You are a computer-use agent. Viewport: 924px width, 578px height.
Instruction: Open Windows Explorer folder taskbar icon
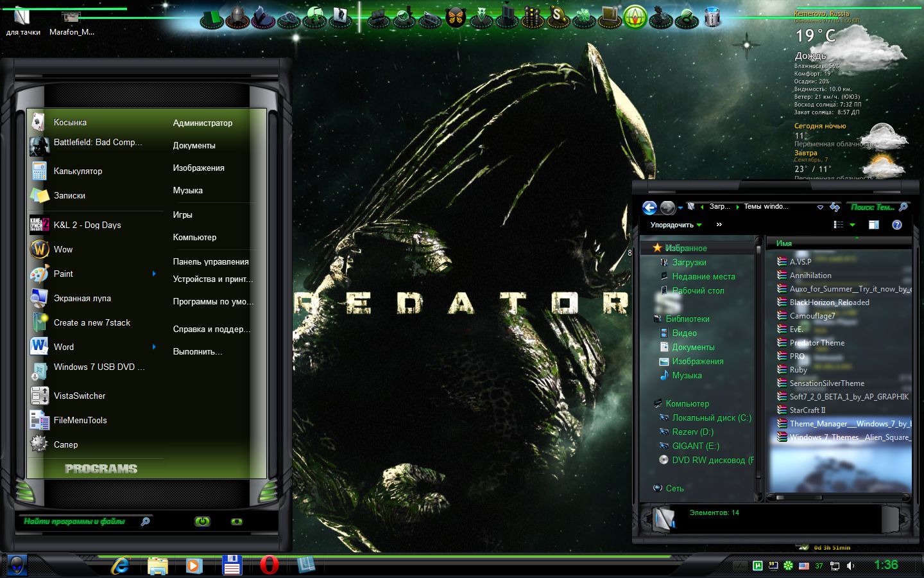(x=157, y=566)
